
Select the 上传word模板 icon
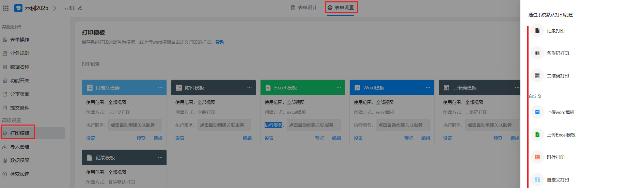[x=537, y=112]
